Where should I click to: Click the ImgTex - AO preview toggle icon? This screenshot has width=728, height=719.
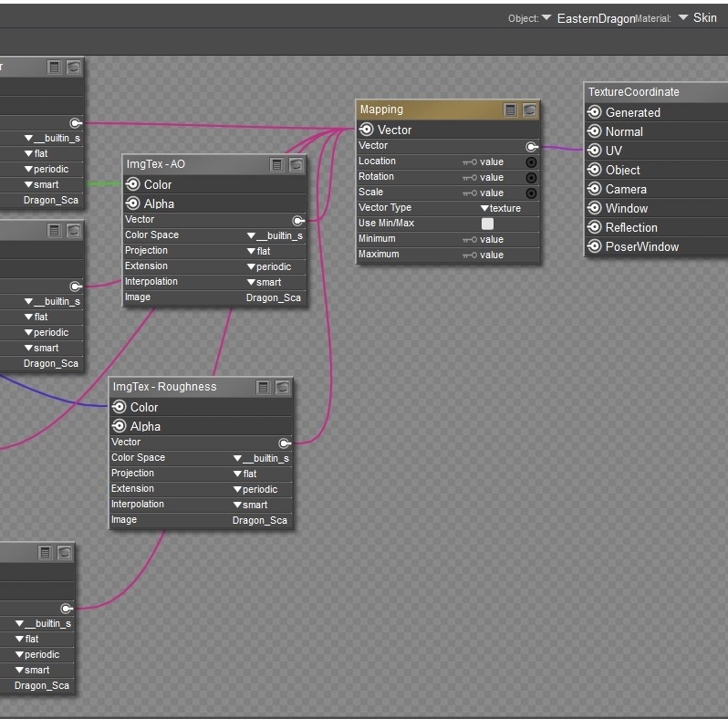296,165
